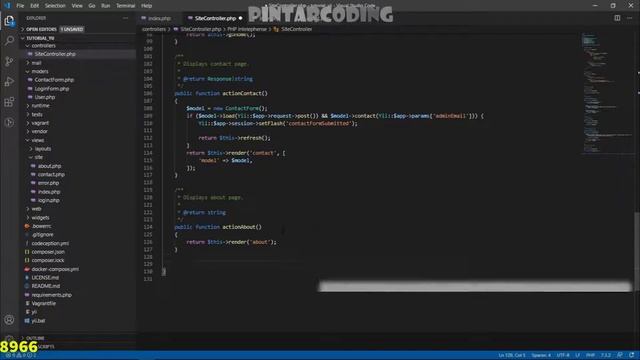Open ContactForm.php in models

(x=54, y=80)
